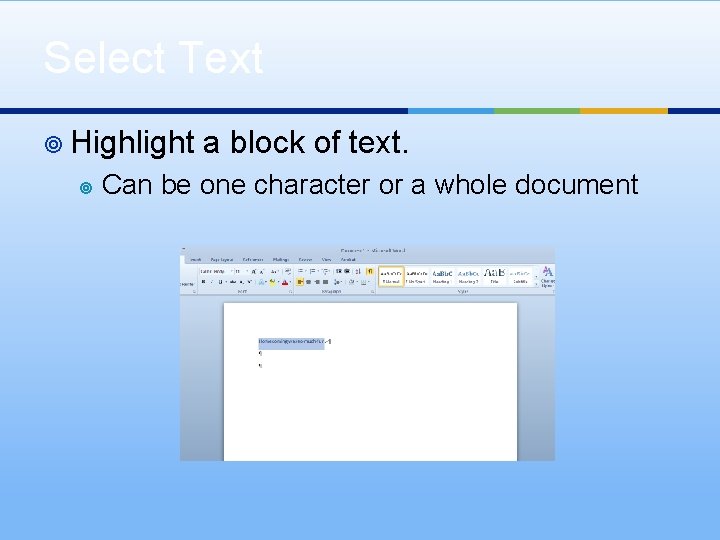Click the Change Styles icon

pos(548,276)
